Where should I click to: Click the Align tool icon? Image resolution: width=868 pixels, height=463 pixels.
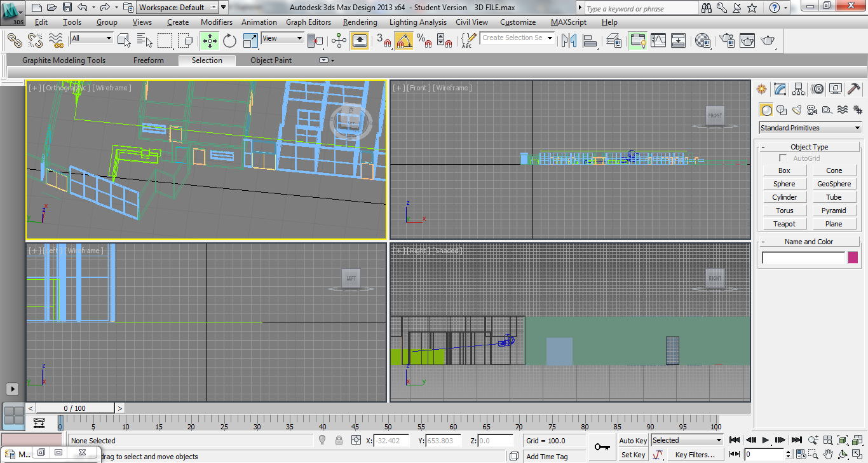click(590, 41)
